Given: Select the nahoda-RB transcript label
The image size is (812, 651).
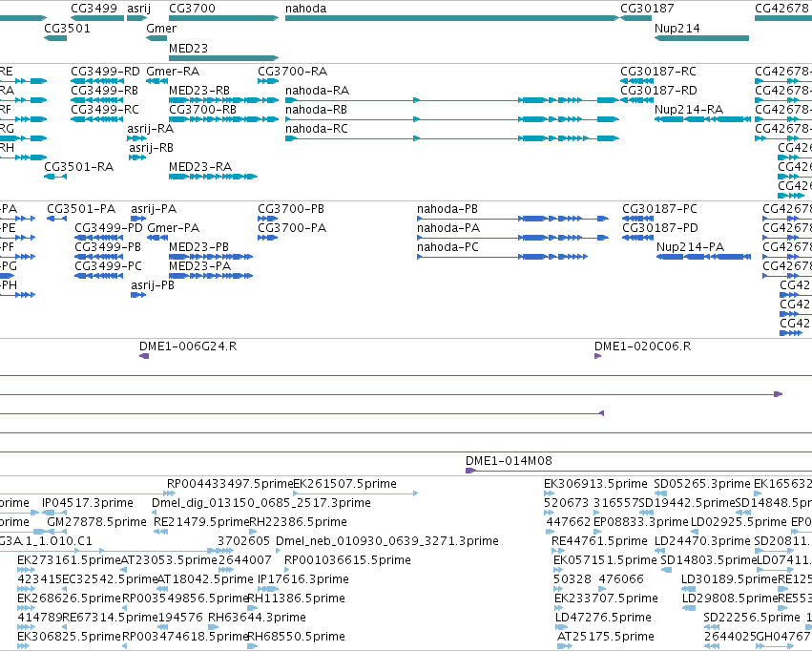Looking at the screenshot, I should coord(316,110).
